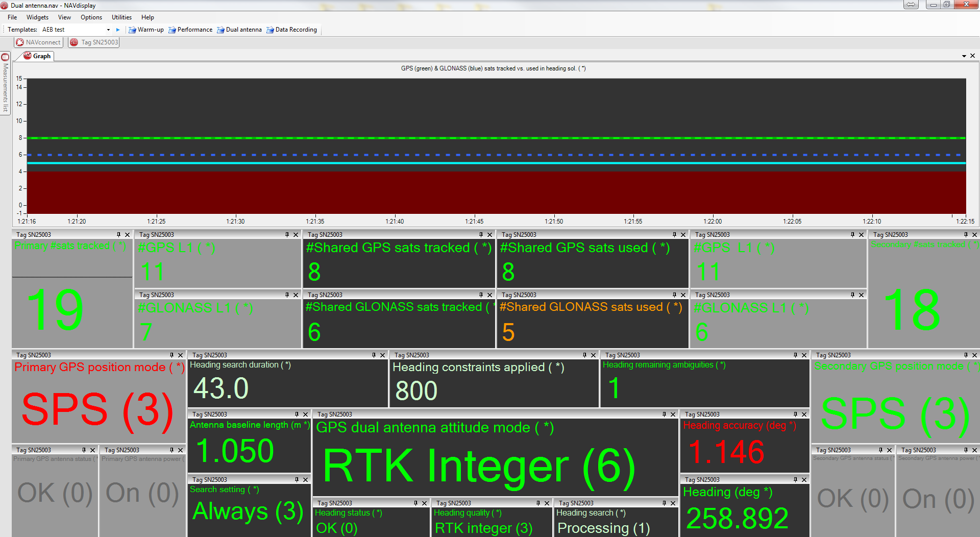This screenshot has width=980, height=537.
Task: Open the NAVconnect panel tab
Action: coord(38,42)
